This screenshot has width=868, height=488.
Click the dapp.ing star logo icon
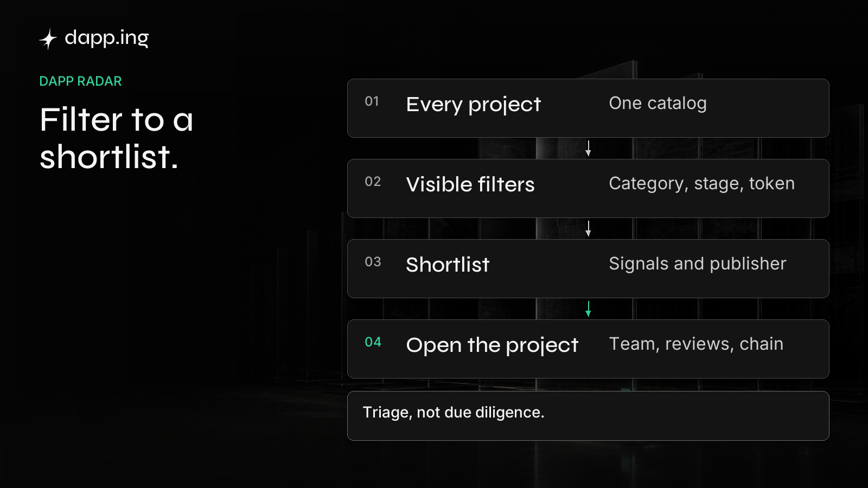[48, 39]
